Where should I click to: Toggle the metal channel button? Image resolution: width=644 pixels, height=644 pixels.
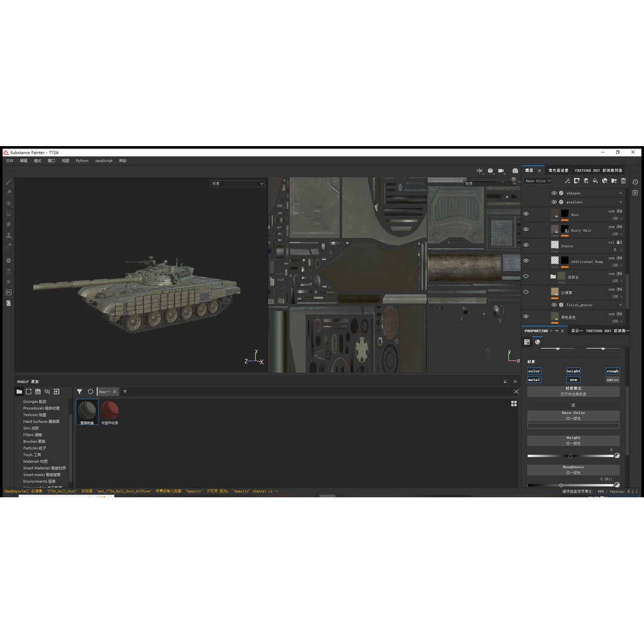(534, 380)
